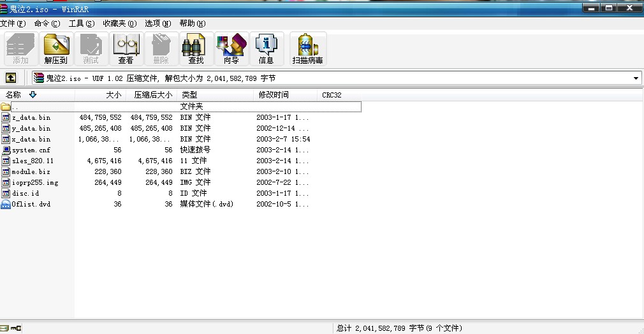Show archive 信息 (Info)

266,49
